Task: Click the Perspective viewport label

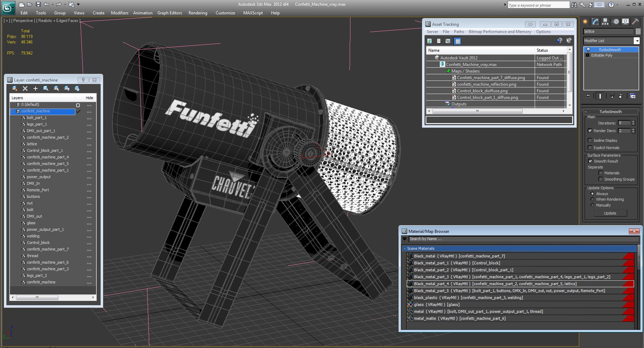Action: (23, 21)
